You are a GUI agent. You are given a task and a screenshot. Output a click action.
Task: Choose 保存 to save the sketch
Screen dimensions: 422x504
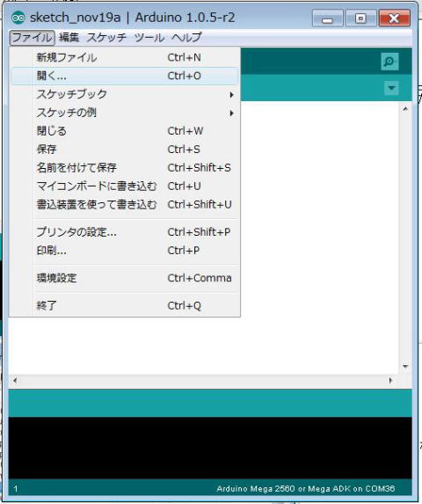point(125,150)
